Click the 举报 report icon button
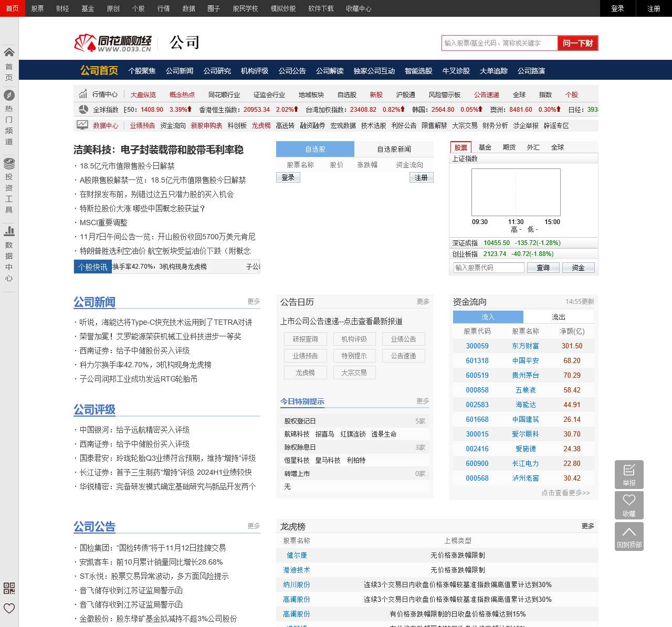This screenshot has height=627, width=672. pos(629,474)
